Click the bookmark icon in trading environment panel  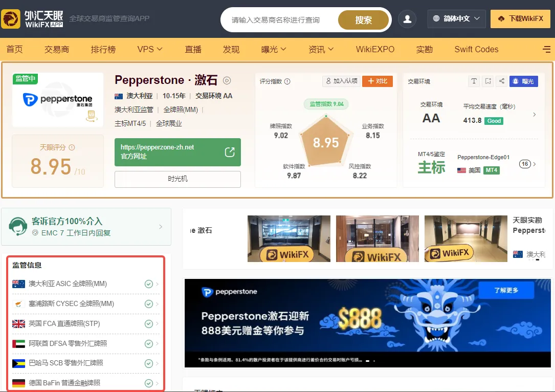(488, 81)
